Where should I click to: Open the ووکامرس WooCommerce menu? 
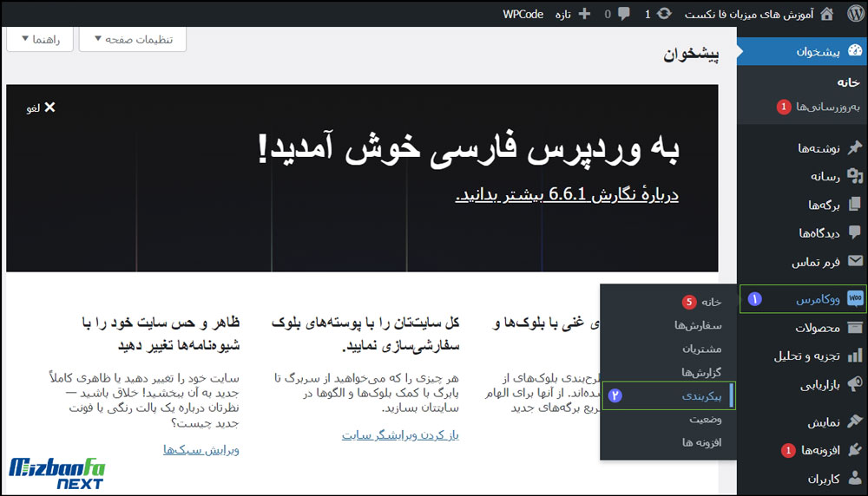(x=803, y=298)
